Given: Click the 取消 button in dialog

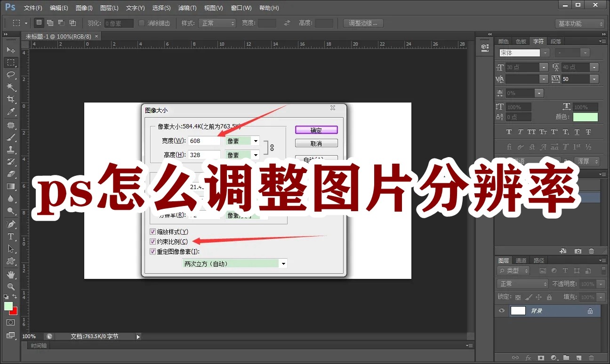Looking at the screenshot, I should 316,143.
